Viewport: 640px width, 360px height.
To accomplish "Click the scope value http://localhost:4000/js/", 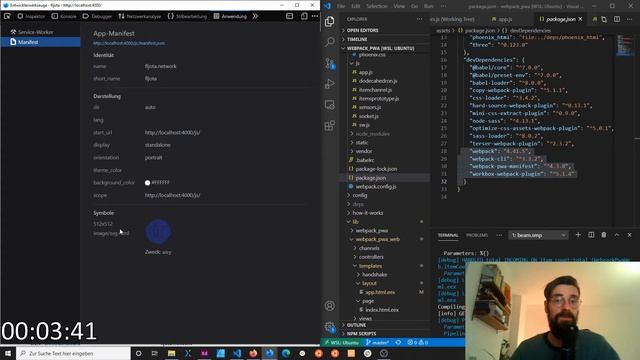I will click(172, 196).
